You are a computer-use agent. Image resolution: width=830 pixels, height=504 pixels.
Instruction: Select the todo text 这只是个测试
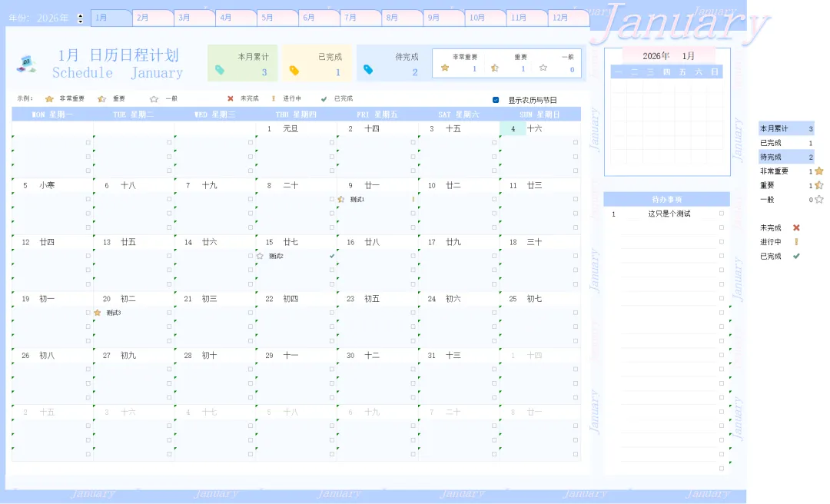click(x=669, y=214)
